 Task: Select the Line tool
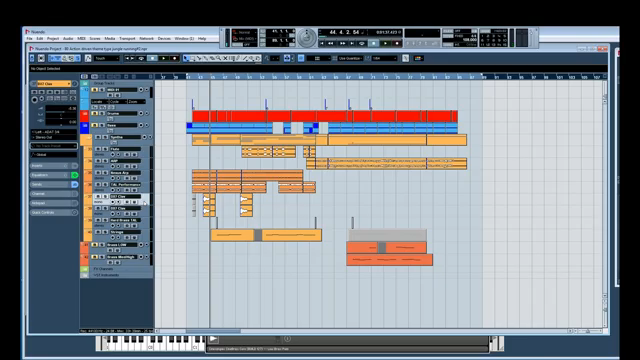(245, 58)
